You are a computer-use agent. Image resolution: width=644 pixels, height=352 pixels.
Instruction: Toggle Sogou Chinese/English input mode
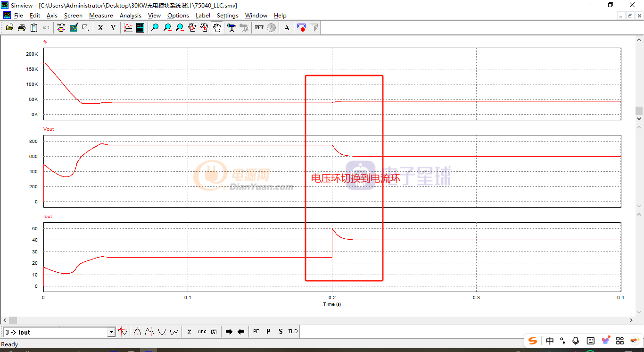550,341
